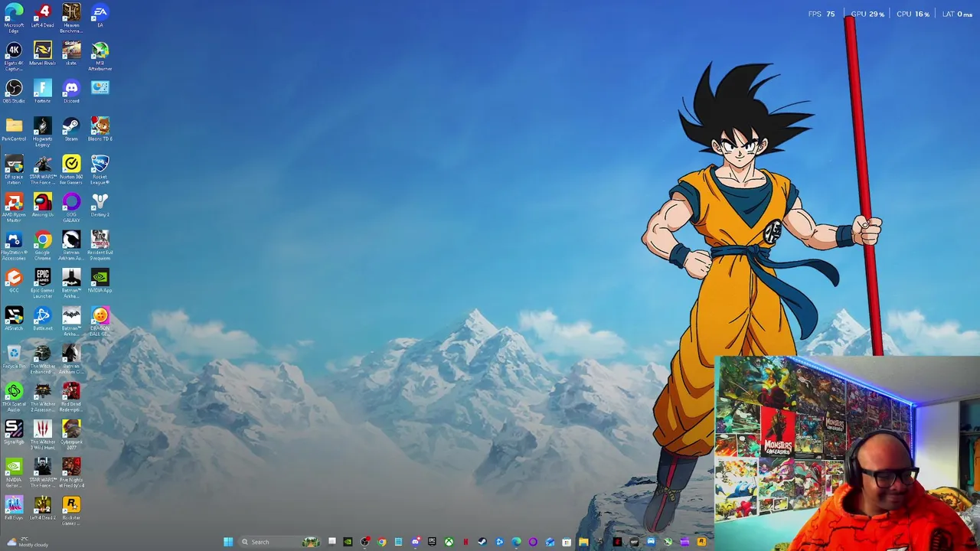
Task: Open the Discord desktop shortcut
Action: point(71,92)
